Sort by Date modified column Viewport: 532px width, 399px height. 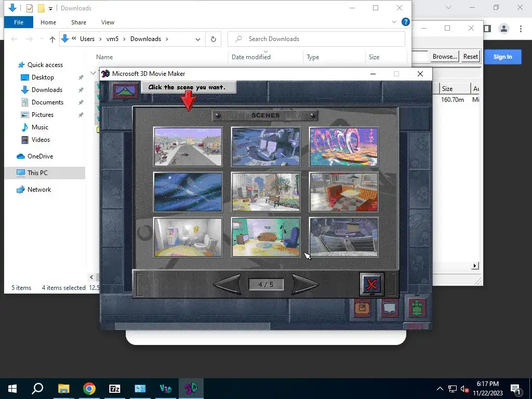pyautogui.click(x=251, y=57)
